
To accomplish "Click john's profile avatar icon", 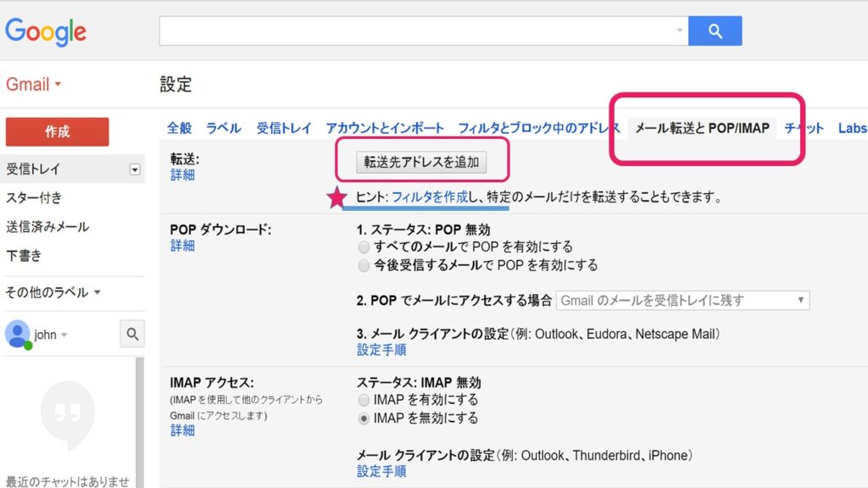I will click(x=17, y=334).
